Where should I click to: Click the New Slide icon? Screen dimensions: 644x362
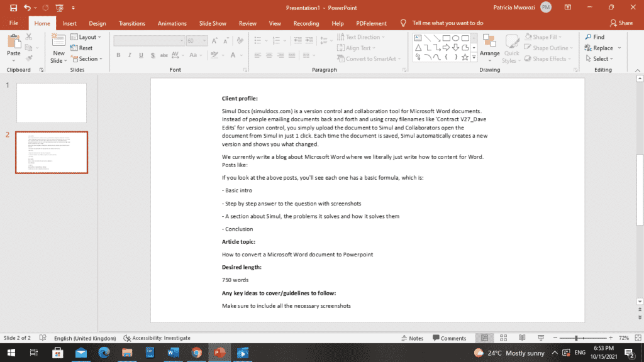point(58,41)
